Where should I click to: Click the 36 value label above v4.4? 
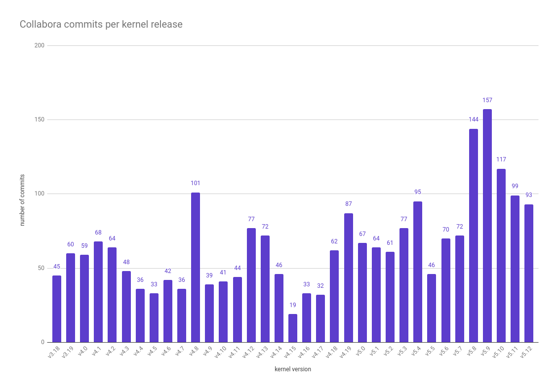140,280
